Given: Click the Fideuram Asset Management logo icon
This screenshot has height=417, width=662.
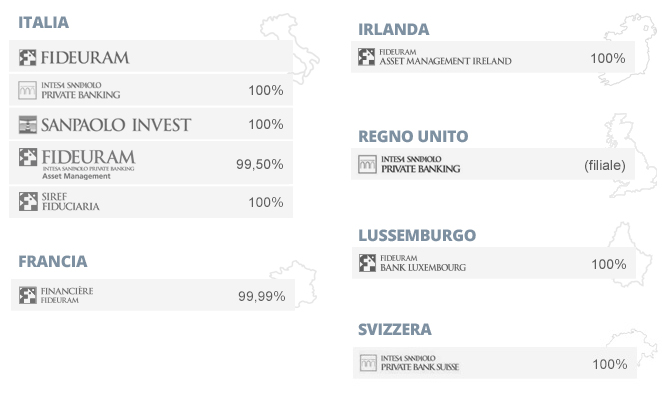Looking at the screenshot, I should (28, 157).
